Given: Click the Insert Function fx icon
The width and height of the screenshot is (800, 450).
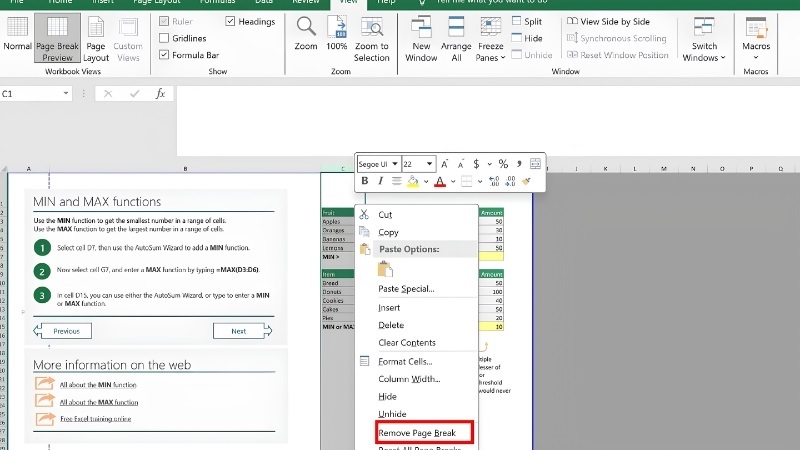Looking at the screenshot, I should click(160, 93).
